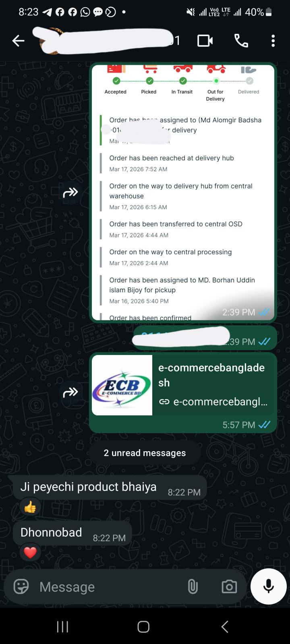The height and width of the screenshot is (644, 290).
Task: Tap the microphone voice message button
Action: (x=269, y=586)
